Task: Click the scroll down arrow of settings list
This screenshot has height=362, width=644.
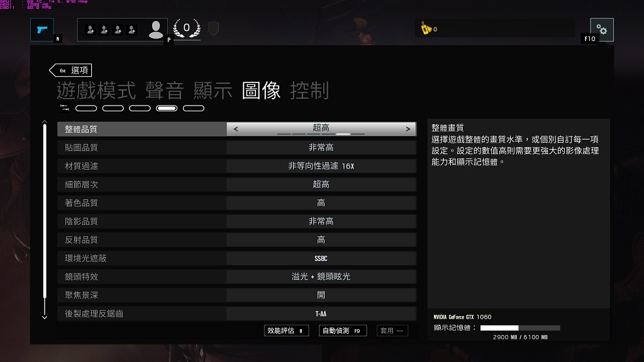Action: coord(45,317)
